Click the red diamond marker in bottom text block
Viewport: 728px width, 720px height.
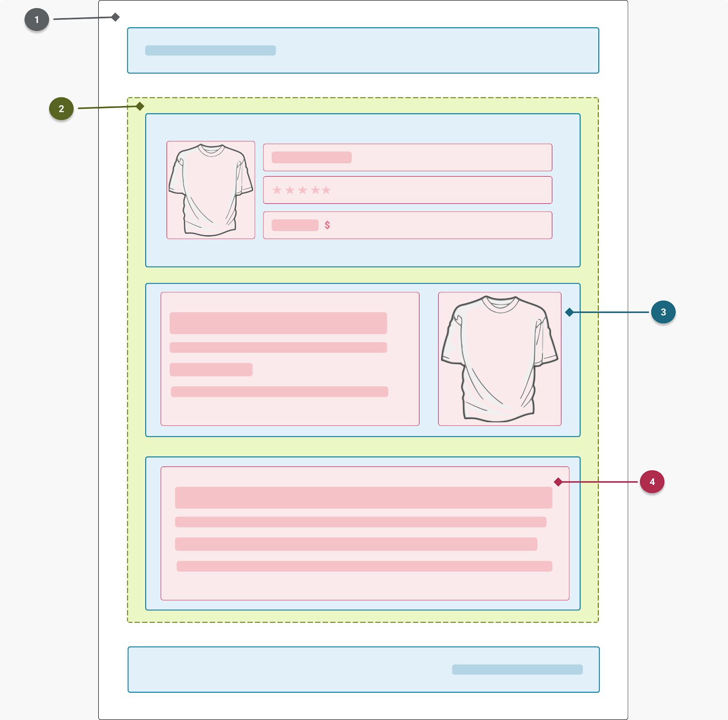[558, 482]
